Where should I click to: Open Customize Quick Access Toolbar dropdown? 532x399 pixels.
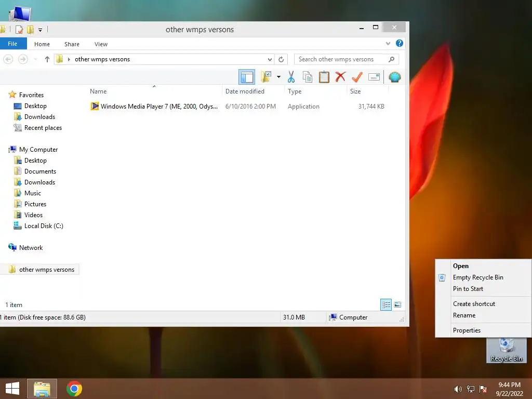click(x=40, y=30)
